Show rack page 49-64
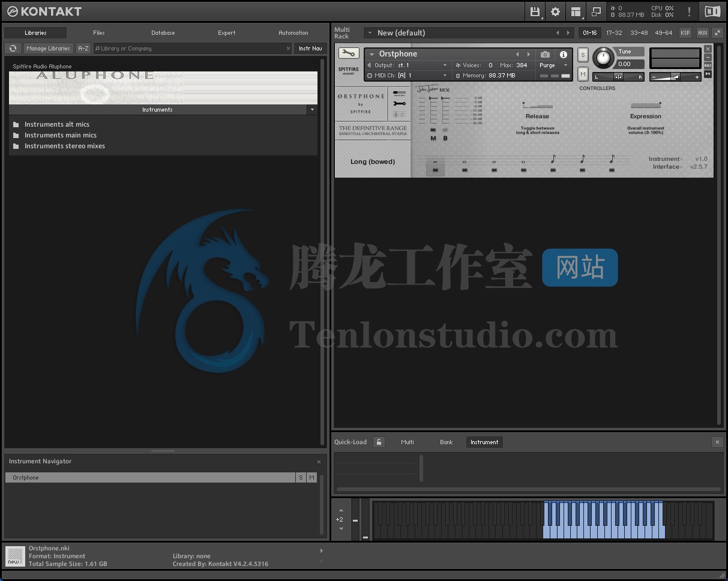 [x=663, y=33]
